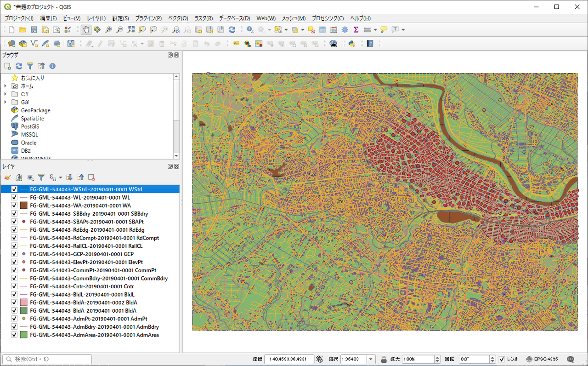Click the filter legend funnel icon
Viewport: 588px width, 366px height.
[x=41, y=177]
